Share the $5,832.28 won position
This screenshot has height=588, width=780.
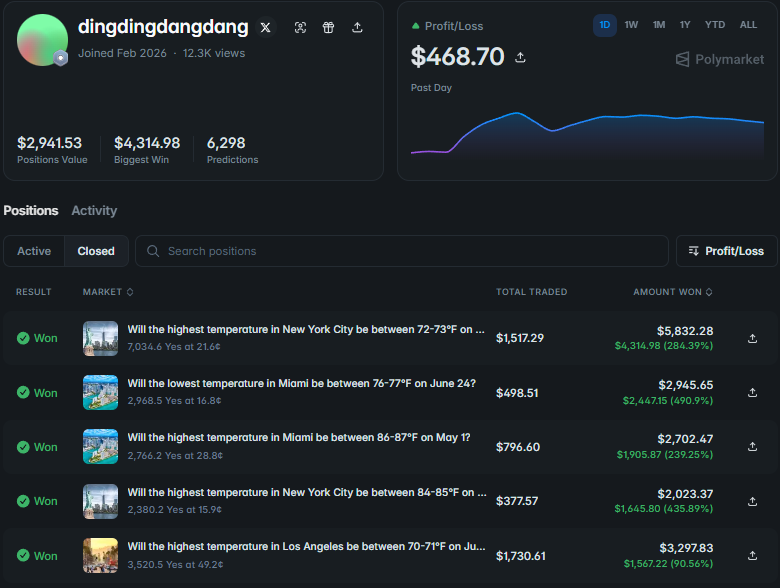coord(753,339)
